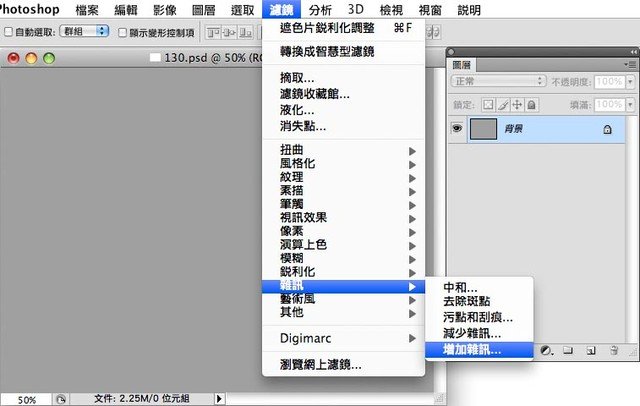Open 群組 auto-select dropdown
Image resolution: width=640 pixels, height=406 pixels.
[84, 31]
